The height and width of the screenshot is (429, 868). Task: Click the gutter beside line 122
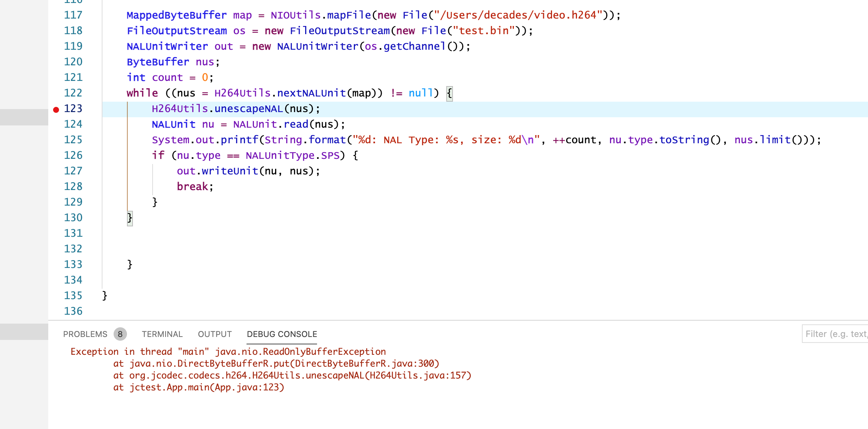tap(56, 93)
